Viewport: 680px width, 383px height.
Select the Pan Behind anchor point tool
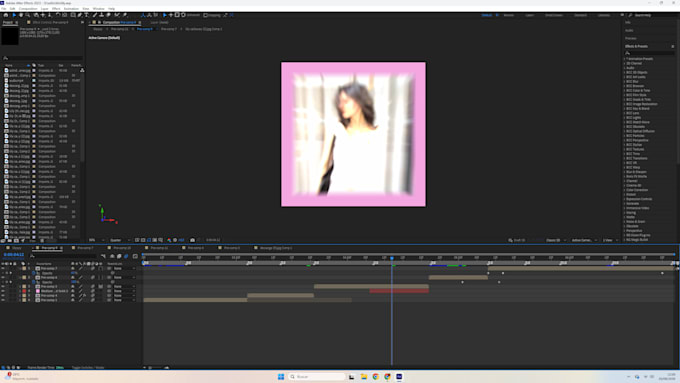click(x=65, y=15)
